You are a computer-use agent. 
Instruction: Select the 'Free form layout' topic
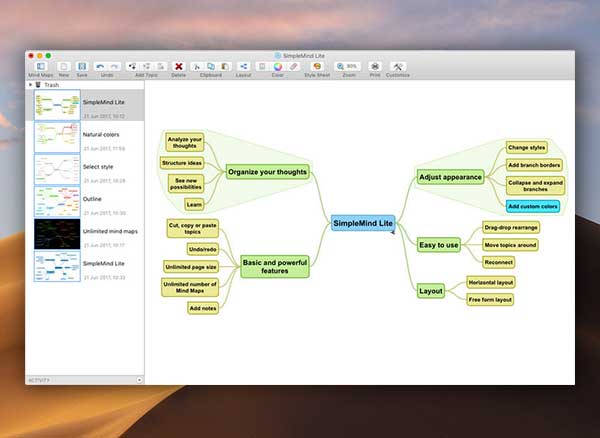click(x=490, y=300)
